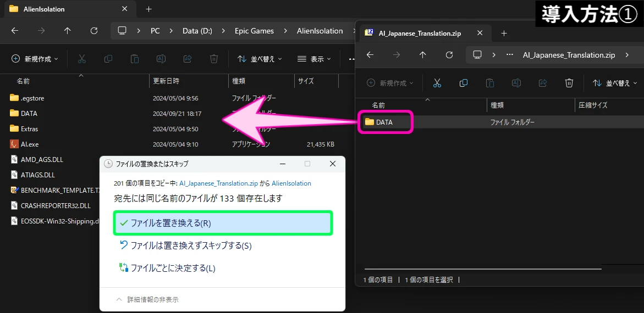Click horizontal scrollbar in zip window
The width and height of the screenshot is (644, 313).
[483, 269]
